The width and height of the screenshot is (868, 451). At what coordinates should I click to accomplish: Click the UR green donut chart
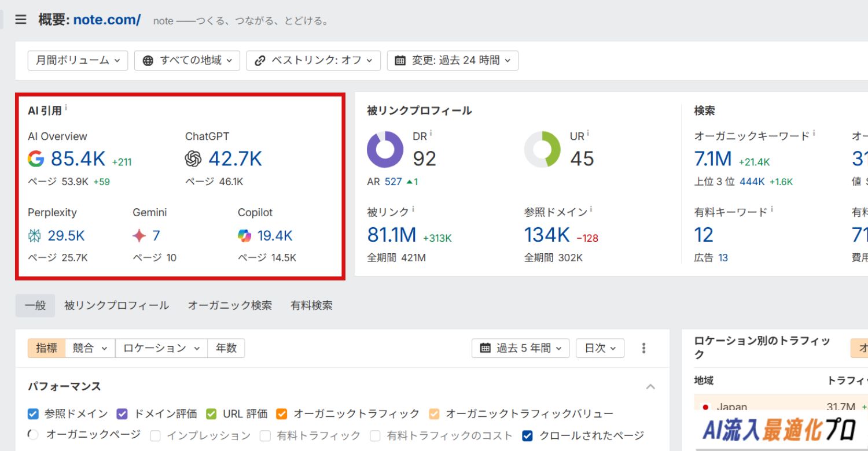pos(543,149)
